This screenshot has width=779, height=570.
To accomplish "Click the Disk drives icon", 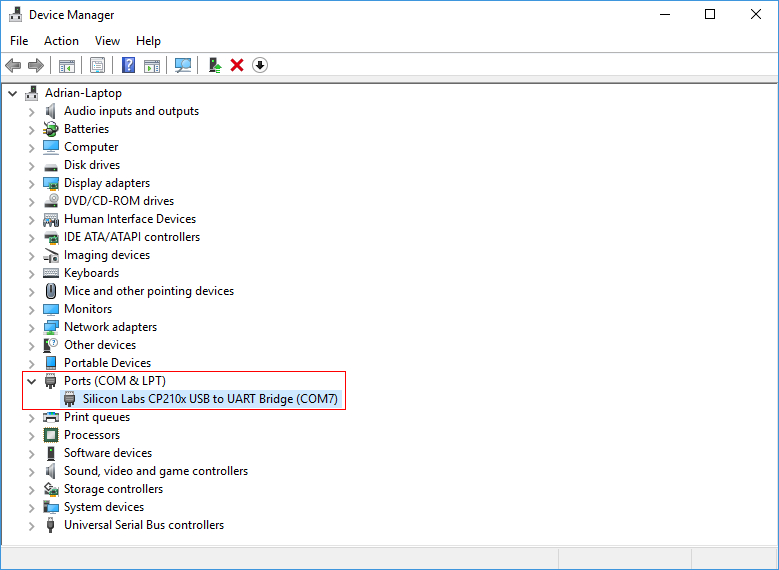I will click(51, 167).
